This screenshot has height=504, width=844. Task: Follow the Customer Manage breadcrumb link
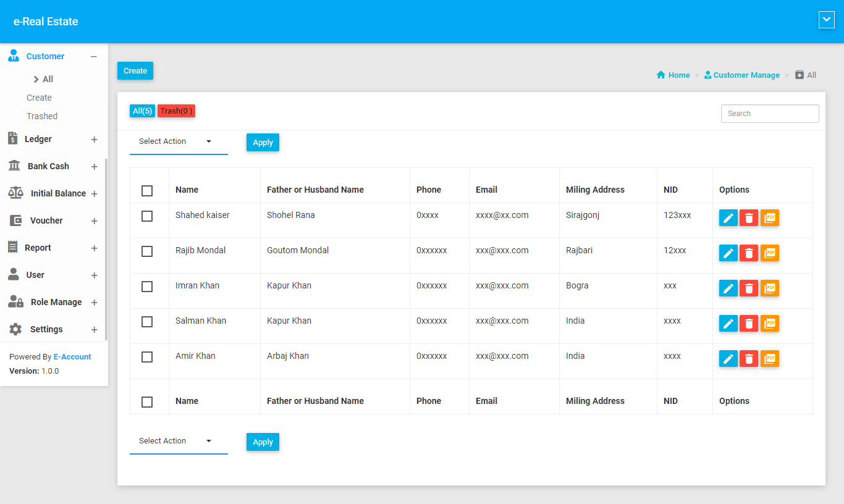point(746,75)
